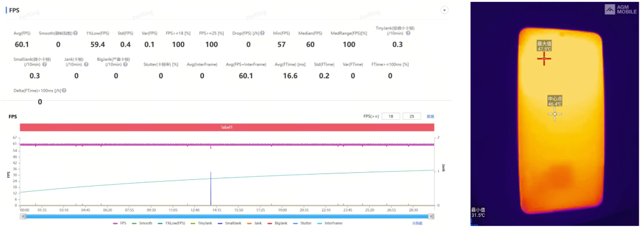The height and width of the screenshot is (230, 644).
Task: Toggle Smooth series in chart legend
Action: click(x=143, y=223)
